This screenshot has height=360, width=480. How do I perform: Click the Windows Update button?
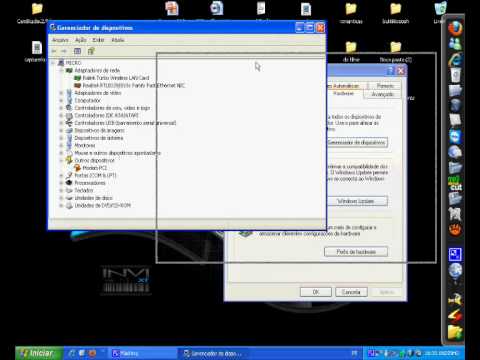tap(356, 201)
